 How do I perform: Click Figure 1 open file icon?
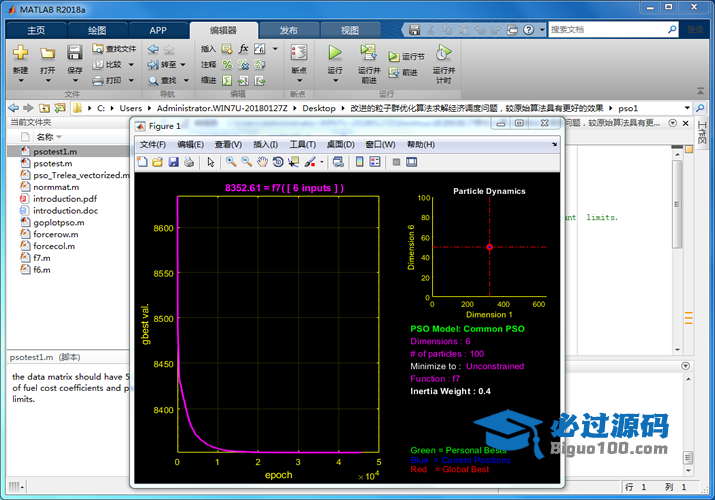coord(158,162)
